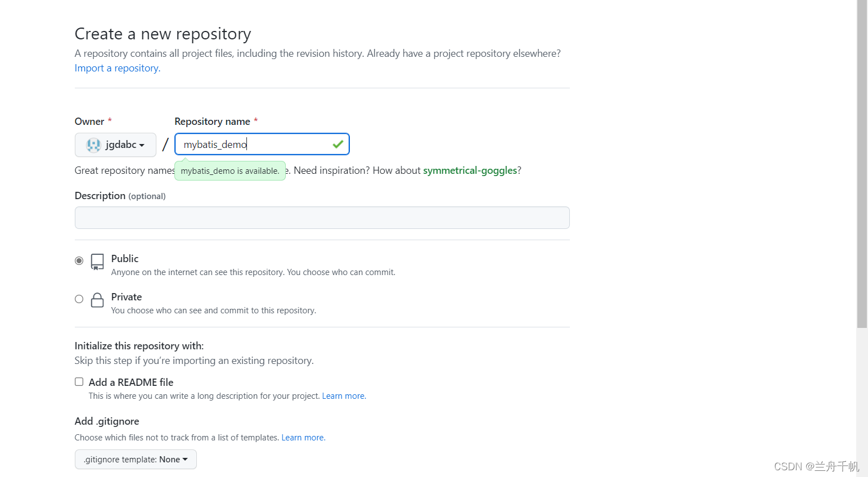The width and height of the screenshot is (868, 477).
Task: Click the Add a README file label
Action: click(x=131, y=382)
